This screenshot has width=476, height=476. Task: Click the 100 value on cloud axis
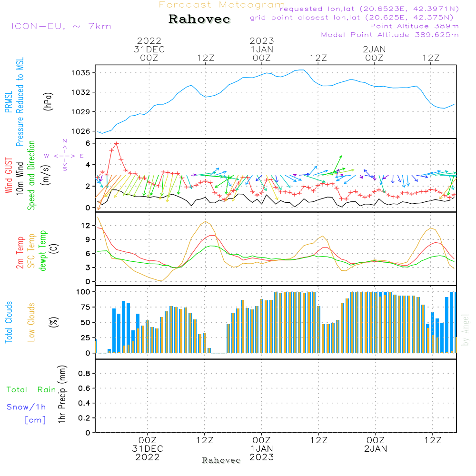[83, 292]
